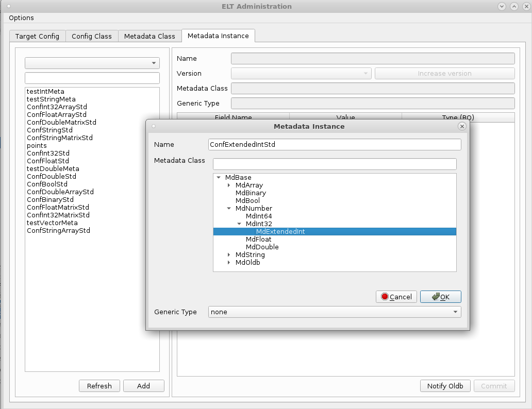Screen dimensions: 532x409
Task: Click the Add button
Action: (x=143, y=386)
